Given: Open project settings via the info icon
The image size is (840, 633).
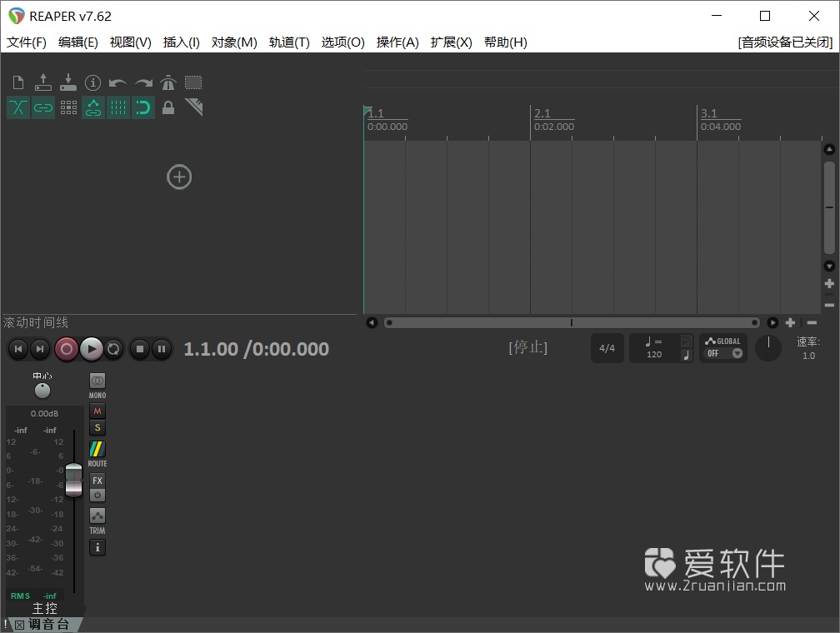Looking at the screenshot, I should click(92, 82).
